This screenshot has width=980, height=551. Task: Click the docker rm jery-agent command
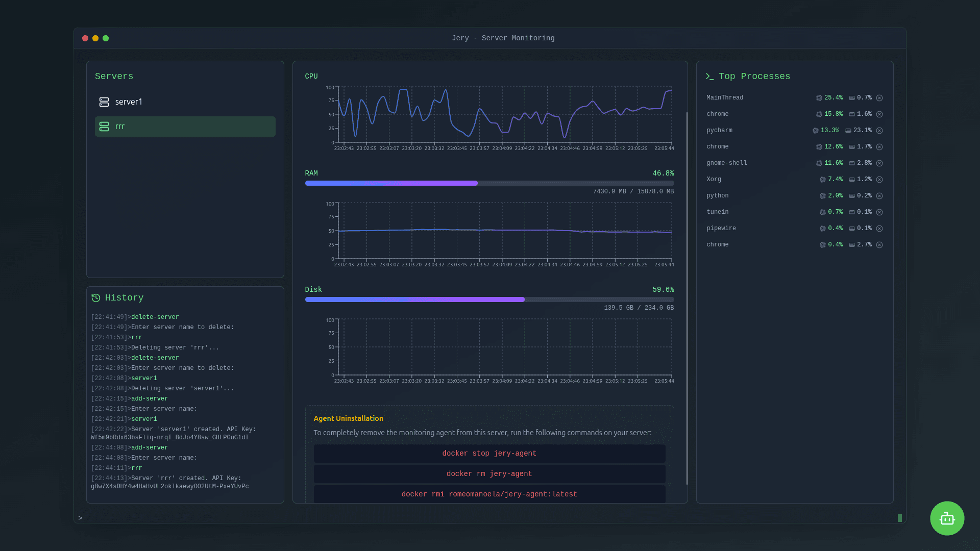(489, 474)
